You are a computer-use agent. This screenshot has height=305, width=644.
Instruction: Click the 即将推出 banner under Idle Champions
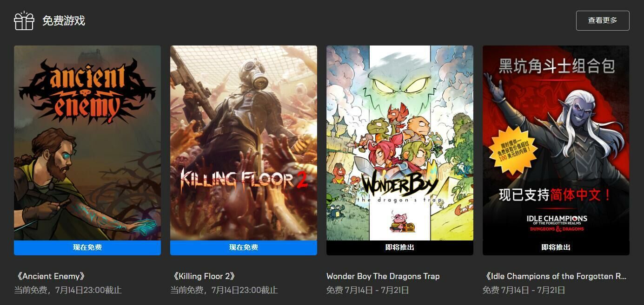click(x=556, y=248)
